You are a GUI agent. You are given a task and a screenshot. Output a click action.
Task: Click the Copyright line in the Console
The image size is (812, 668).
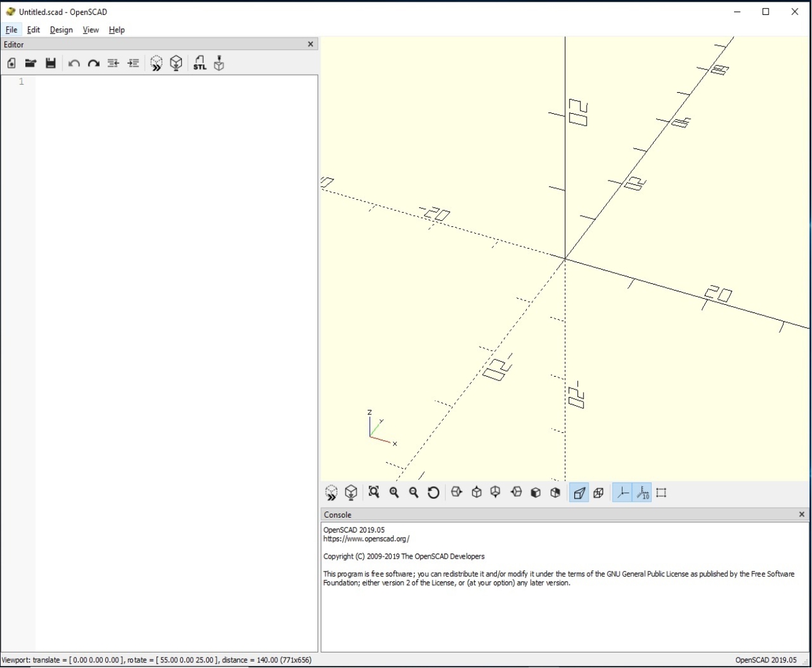(404, 556)
